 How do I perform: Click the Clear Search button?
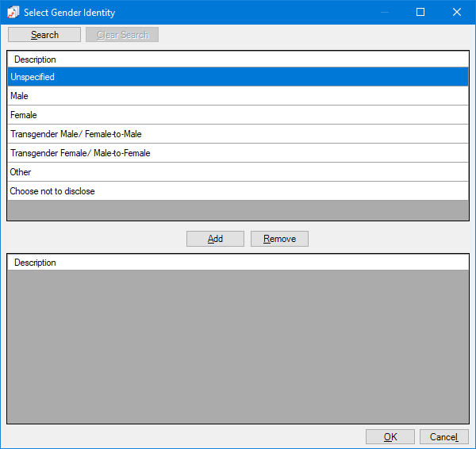coord(122,35)
